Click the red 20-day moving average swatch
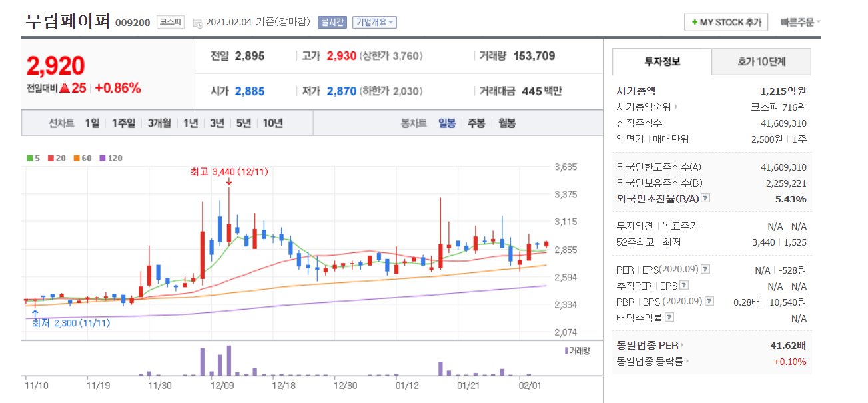Viewport: 868px width, 403px height. (x=51, y=158)
